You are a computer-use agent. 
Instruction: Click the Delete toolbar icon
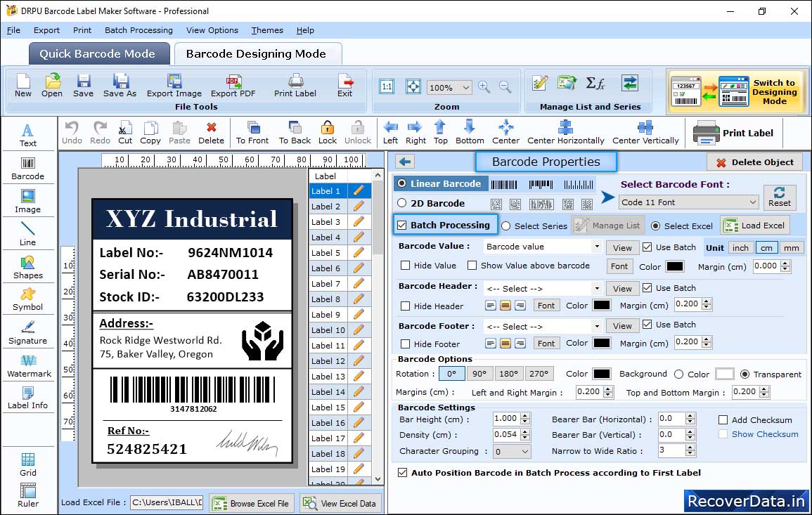point(212,133)
